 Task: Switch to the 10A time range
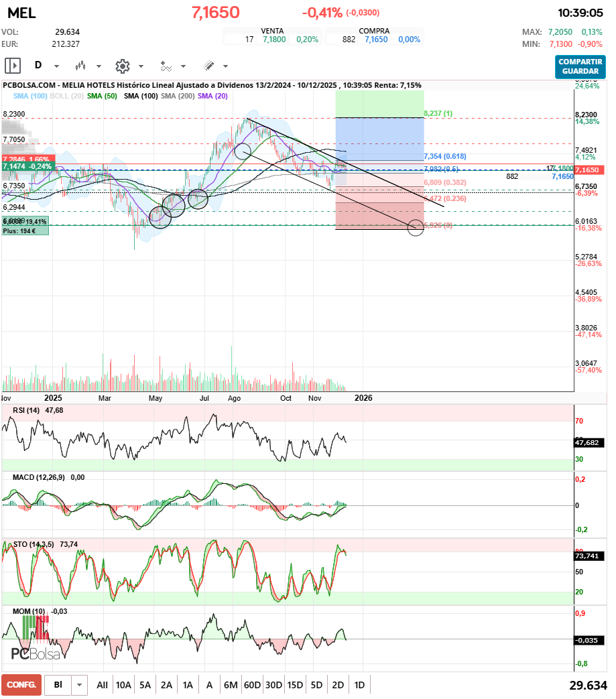(123, 685)
